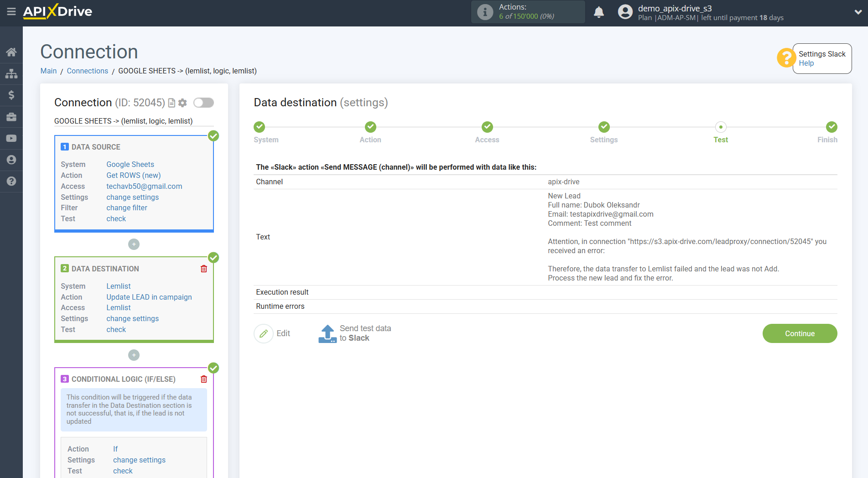
Task: Open notifications bell
Action: pyautogui.click(x=599, y=12)
